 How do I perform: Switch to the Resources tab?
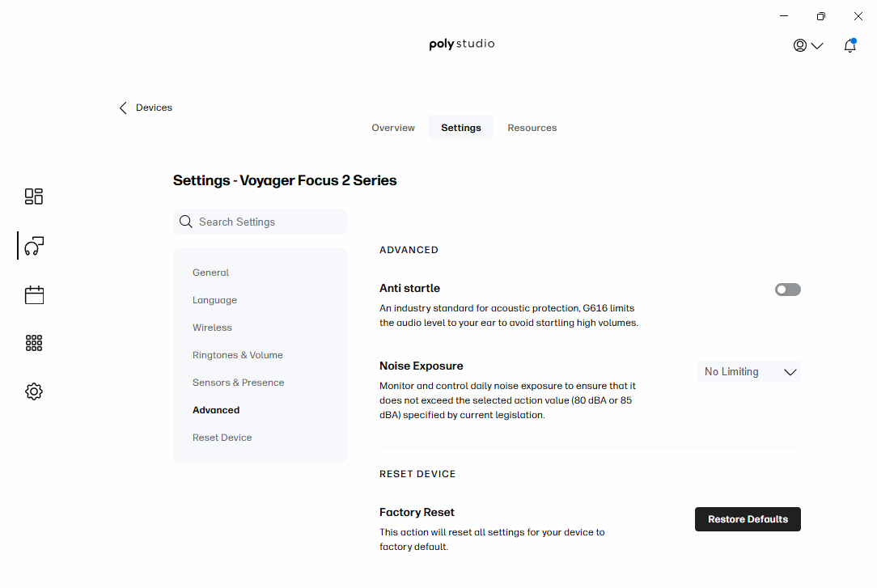[x=532, y=128]
